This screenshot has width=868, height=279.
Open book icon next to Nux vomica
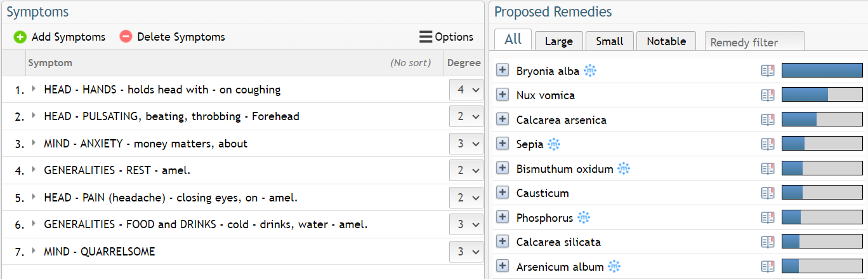point(768,95)
